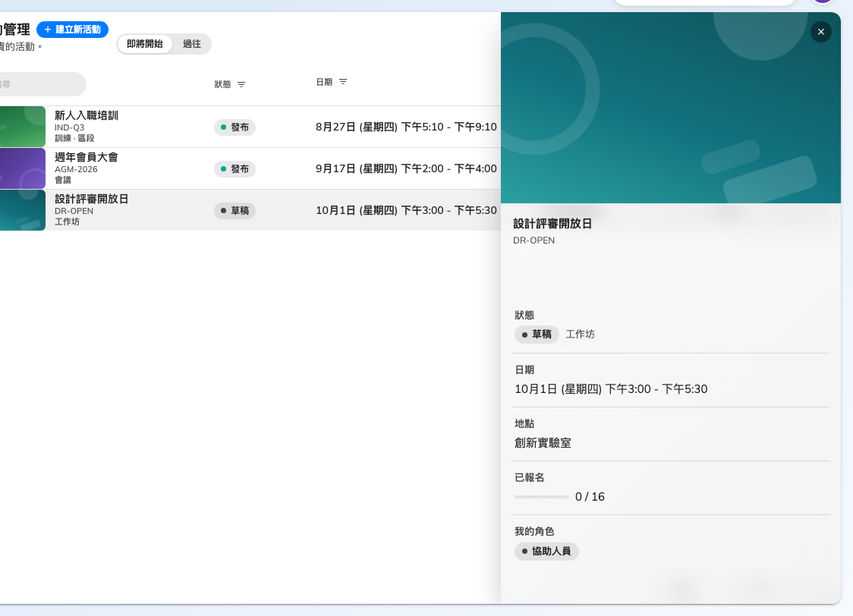Image resolution: width=853 pixels, height=616 pixels.
Task: Click the 協助人員 role badge
Action: coord(546,552)
